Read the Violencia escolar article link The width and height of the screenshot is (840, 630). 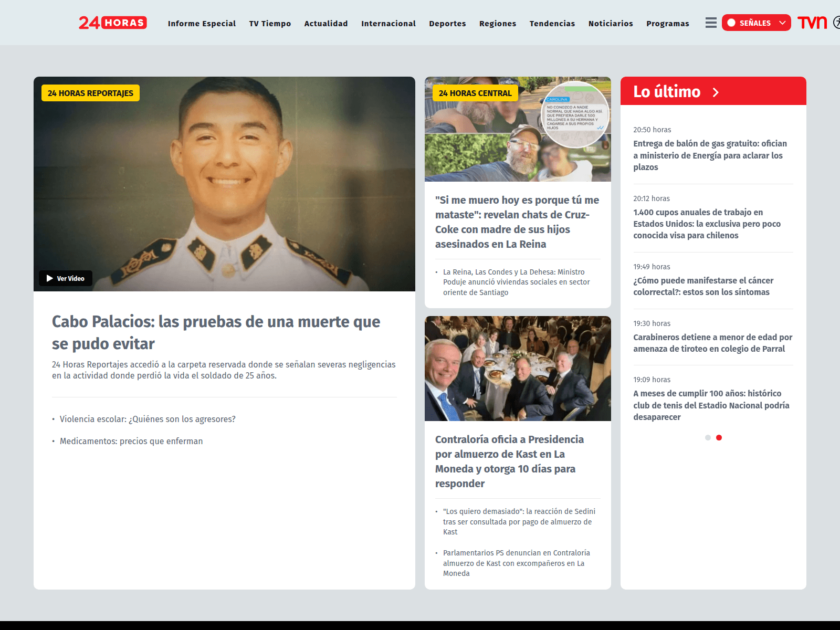(148, 419)
